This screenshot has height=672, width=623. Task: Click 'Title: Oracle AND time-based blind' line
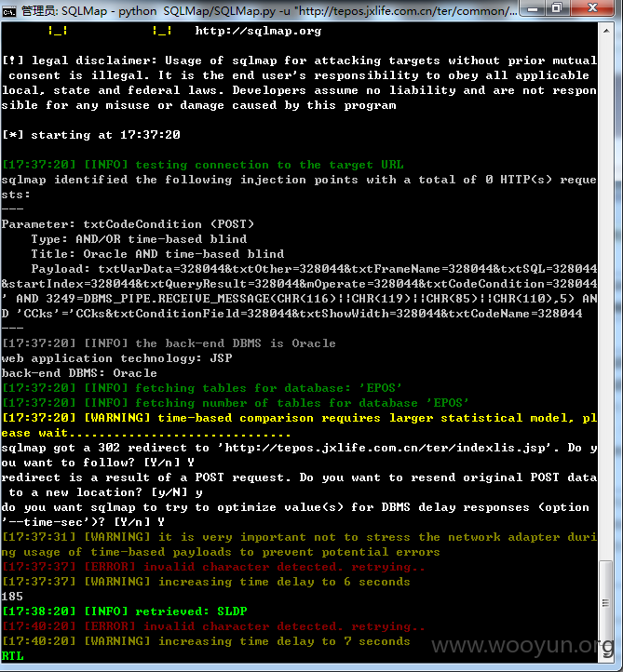click(x=157, y=254)
